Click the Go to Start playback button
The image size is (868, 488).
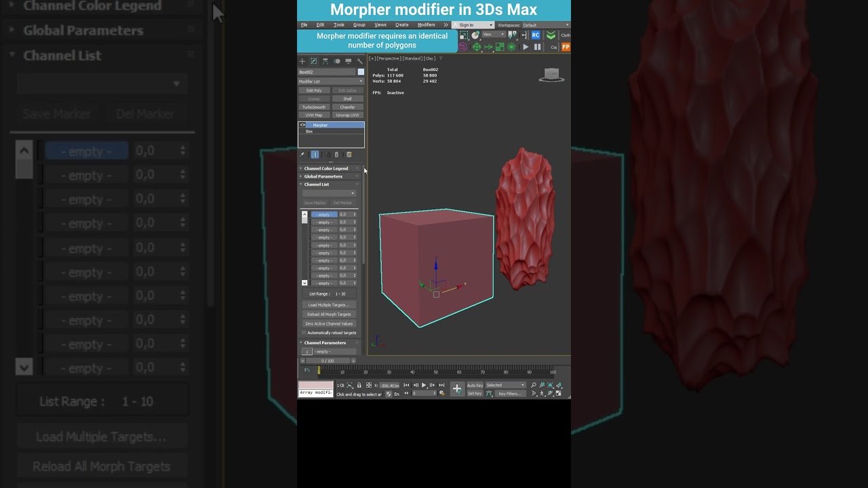[x=406, y=385]
